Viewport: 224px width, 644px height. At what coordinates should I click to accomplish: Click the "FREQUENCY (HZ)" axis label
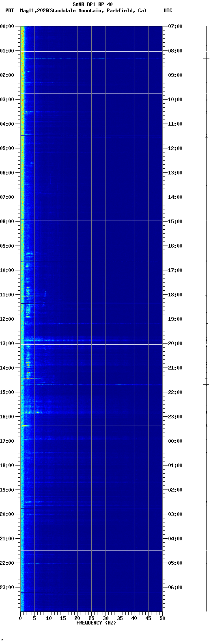[x=96, y=623]
